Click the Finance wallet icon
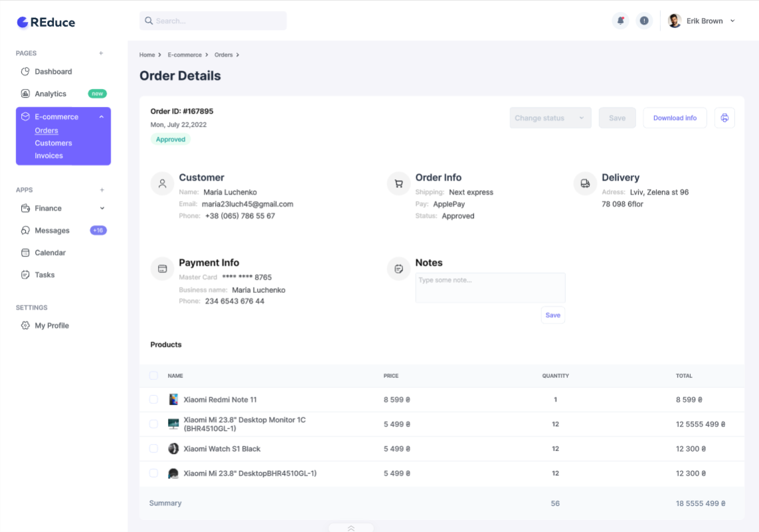This screenshot has width=759, height=532. (25, 208)
